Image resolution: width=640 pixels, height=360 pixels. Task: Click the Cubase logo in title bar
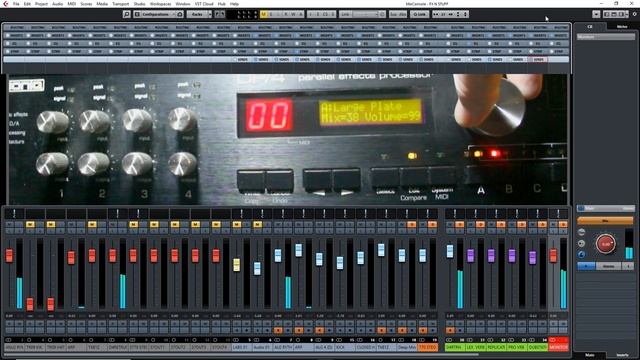(x=5, y=4)
